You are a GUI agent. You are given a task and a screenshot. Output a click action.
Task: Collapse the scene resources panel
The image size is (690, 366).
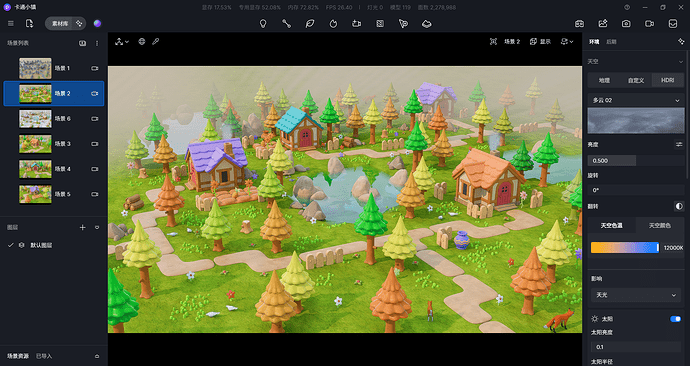97,356
